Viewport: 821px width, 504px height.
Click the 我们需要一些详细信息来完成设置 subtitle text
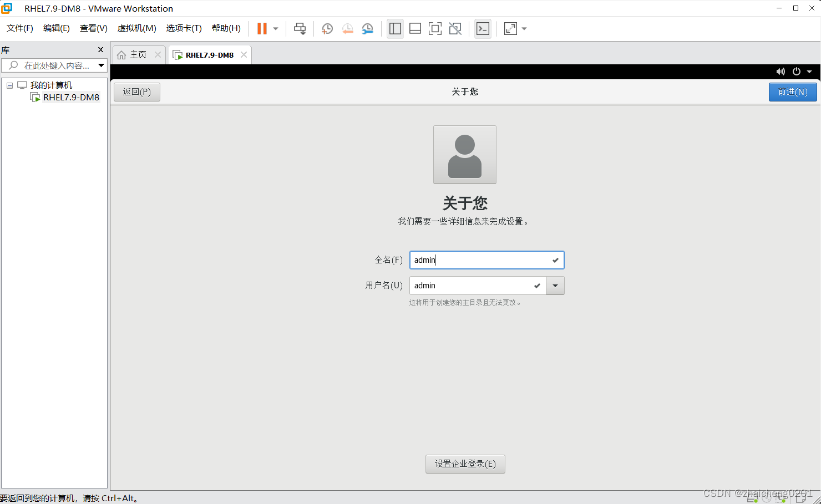click(x=464, y=221)
